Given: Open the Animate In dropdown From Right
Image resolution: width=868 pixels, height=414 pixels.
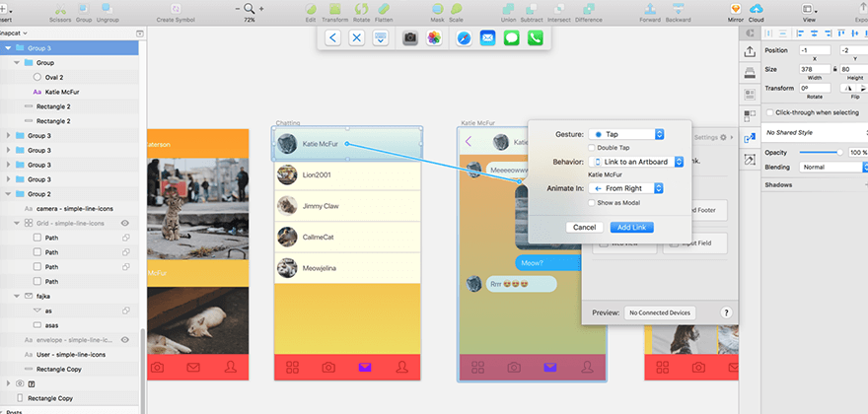Looking at the screenshot, I should click(626, 188).
